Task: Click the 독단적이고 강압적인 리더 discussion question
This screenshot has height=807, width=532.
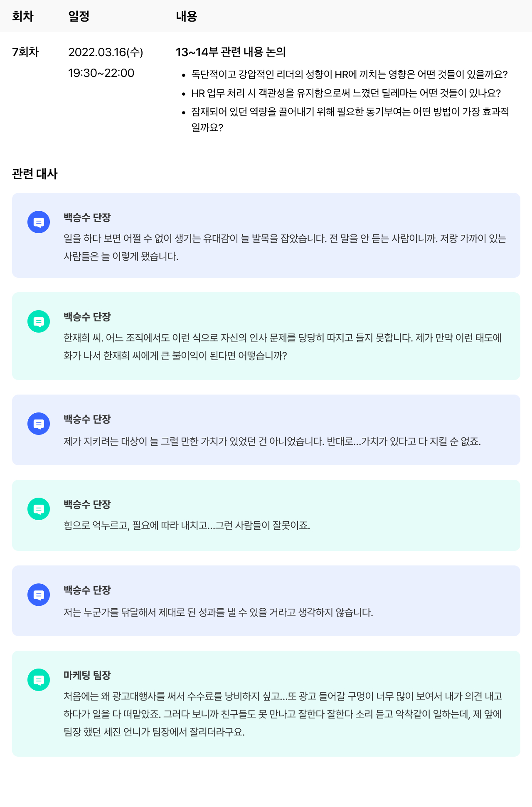Action: [x=349, y=74]
